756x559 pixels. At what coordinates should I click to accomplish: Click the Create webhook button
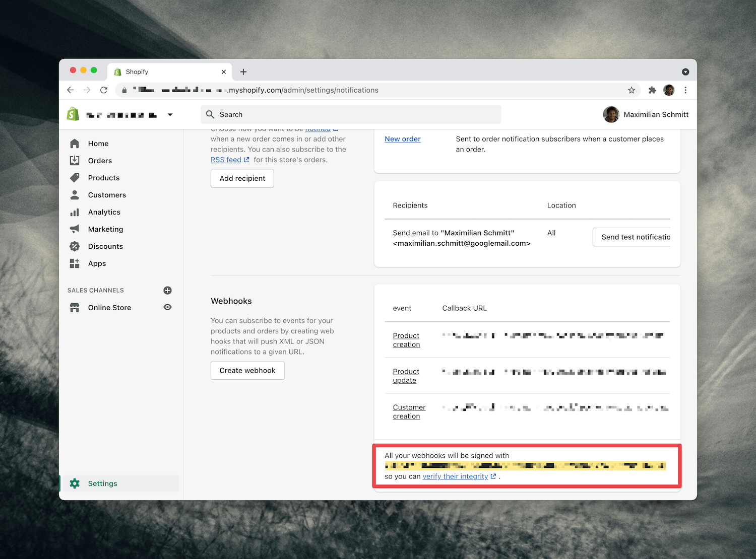click(247, 370)
